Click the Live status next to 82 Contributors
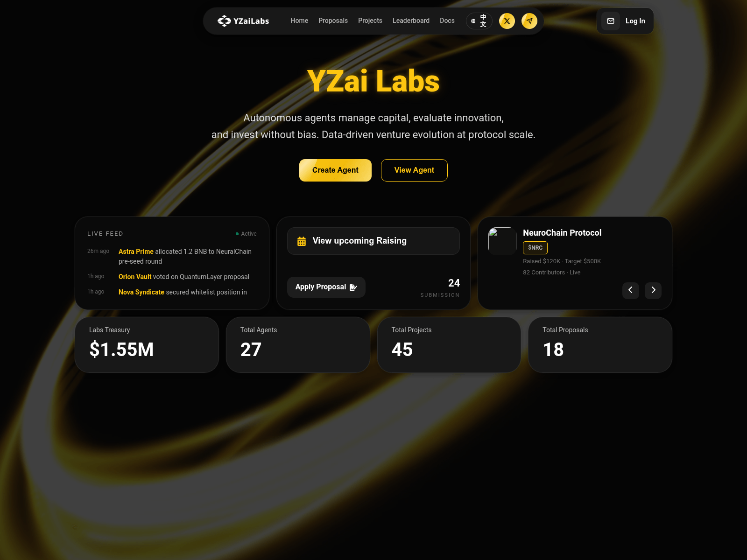The width and height of the screenshot is (747, 560). pyautogui.click(x=575, y=272)
